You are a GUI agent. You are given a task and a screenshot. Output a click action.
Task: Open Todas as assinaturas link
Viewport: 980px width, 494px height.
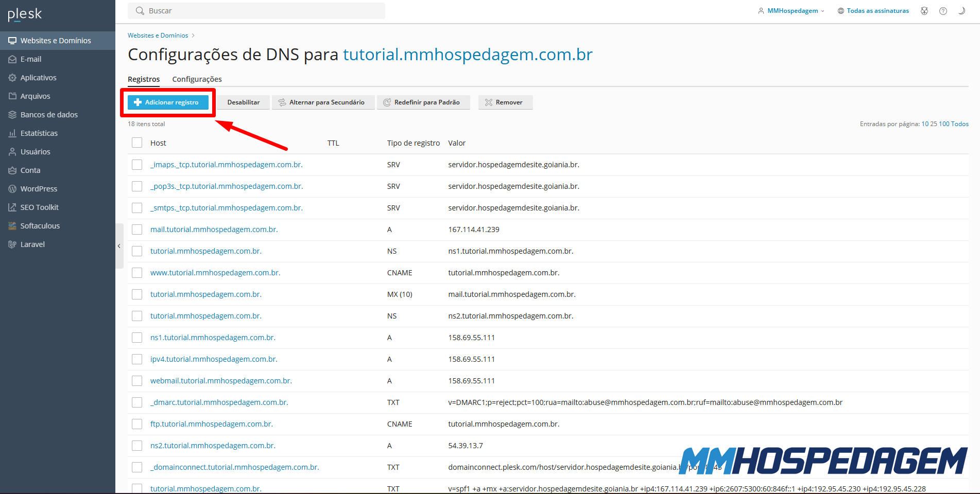pos(878,11)
